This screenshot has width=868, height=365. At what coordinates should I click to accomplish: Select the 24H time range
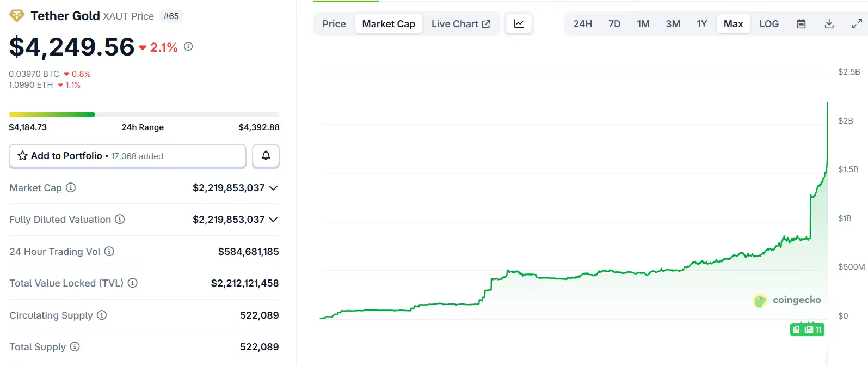click(x=582, y=24)
